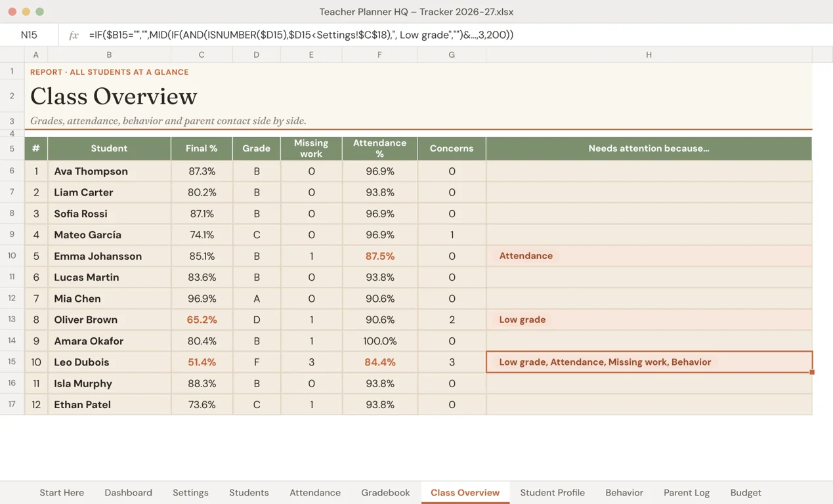Viewport: 833px width, 504px height.
Task: Click the Attendance % header cell
Action: tap(379, 148)
